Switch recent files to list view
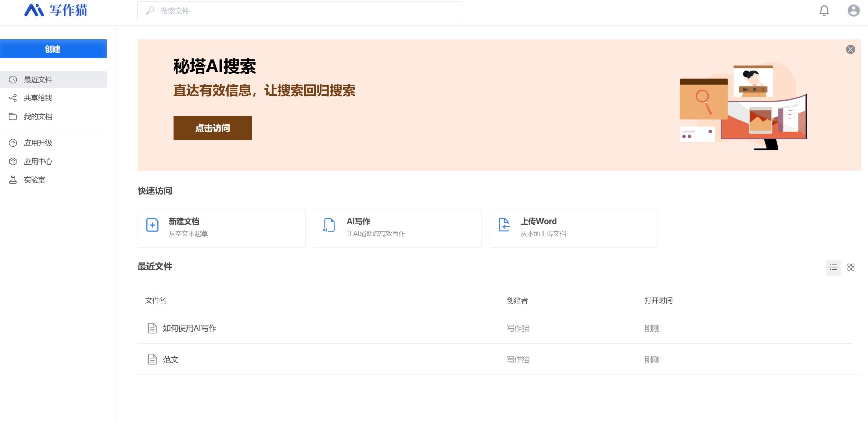Screen dimensions: 868x422 click(x=833, y=267)
